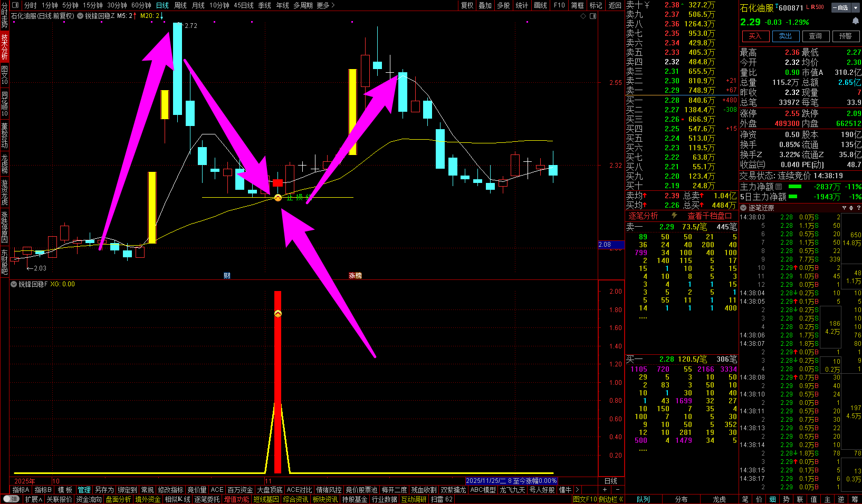Click the question mark help icon in 逐笔还原
The image size is (862, 504).
coord(858,208)
